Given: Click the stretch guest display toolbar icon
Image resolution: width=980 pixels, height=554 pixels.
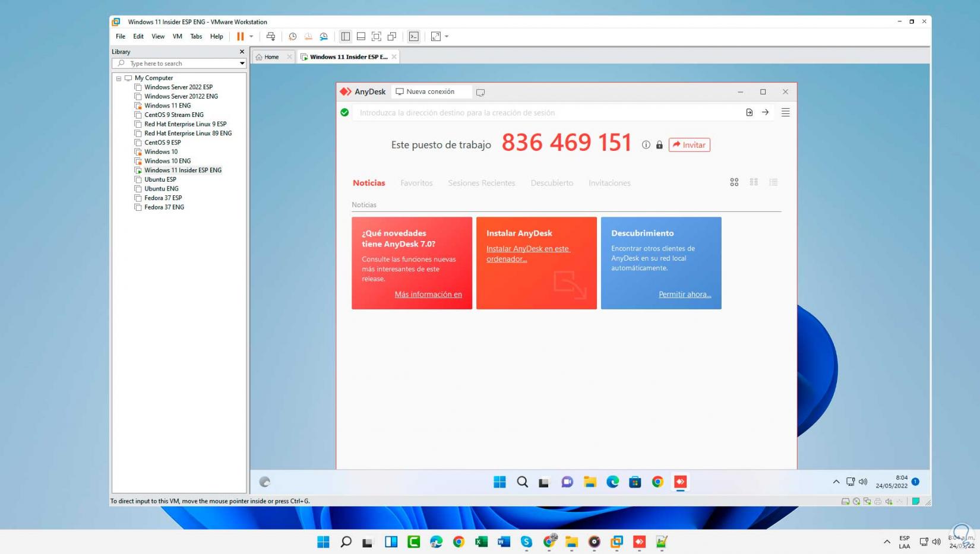Looking at the screenshot, I should click(436, 36).
